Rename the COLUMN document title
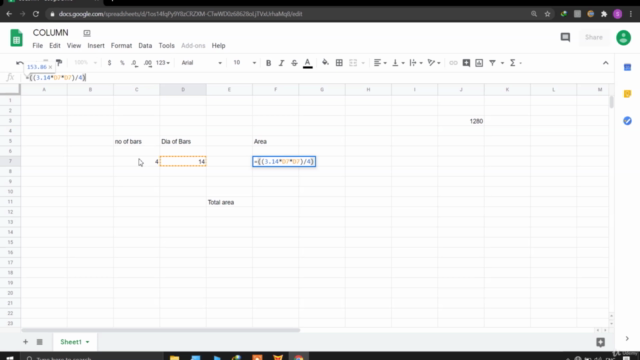The height and width of the screenshot is (360, 640). [x=51, y=33]
